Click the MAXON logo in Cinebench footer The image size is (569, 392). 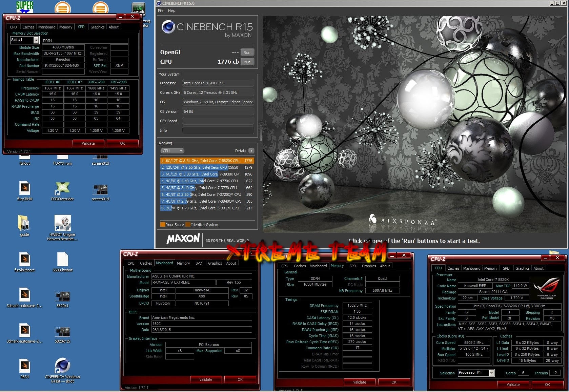click(183, 239)
